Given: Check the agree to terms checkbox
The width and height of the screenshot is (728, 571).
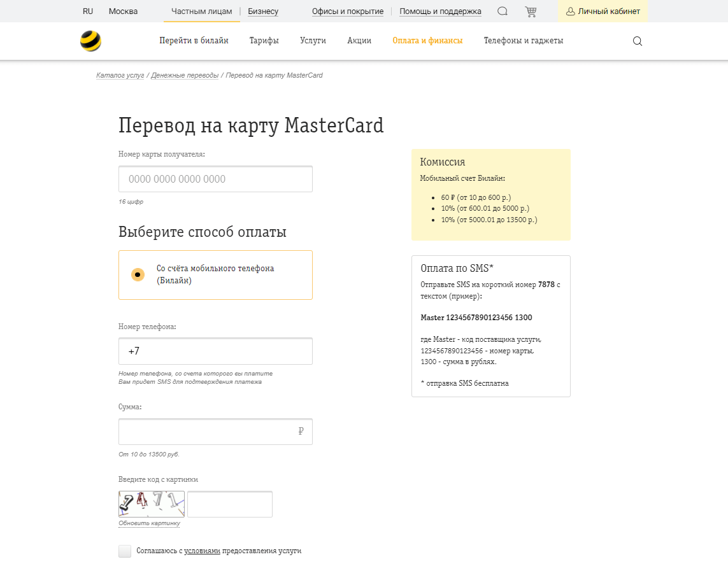Looking at the screenshot, I should point(125,551).
